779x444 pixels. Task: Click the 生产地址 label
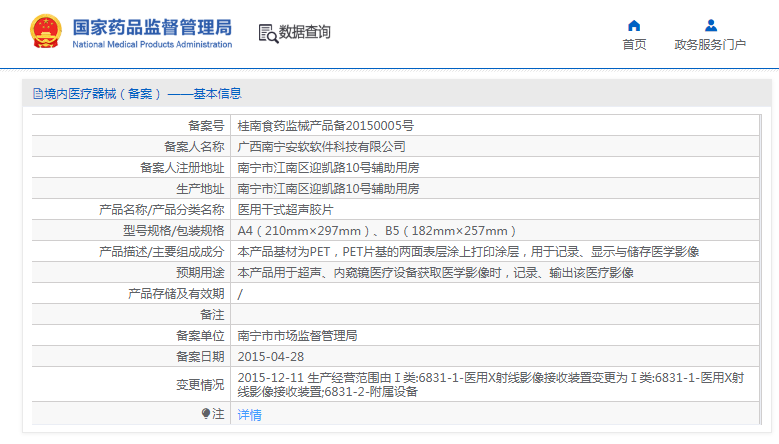[200, 189]
